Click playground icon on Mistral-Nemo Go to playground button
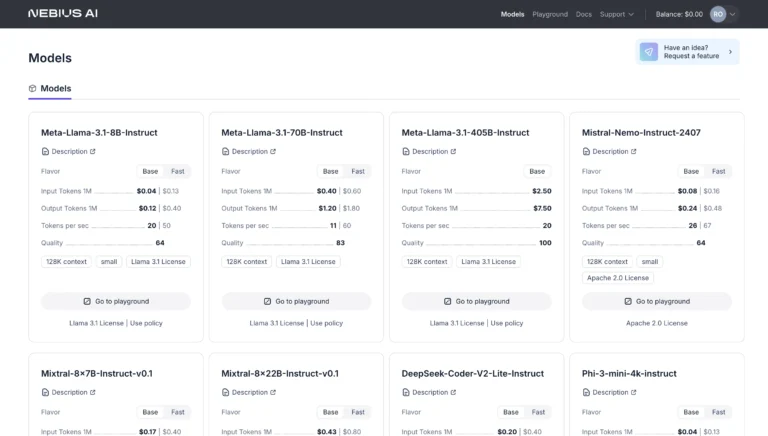The image size is (768, 436). coord(628,301)
